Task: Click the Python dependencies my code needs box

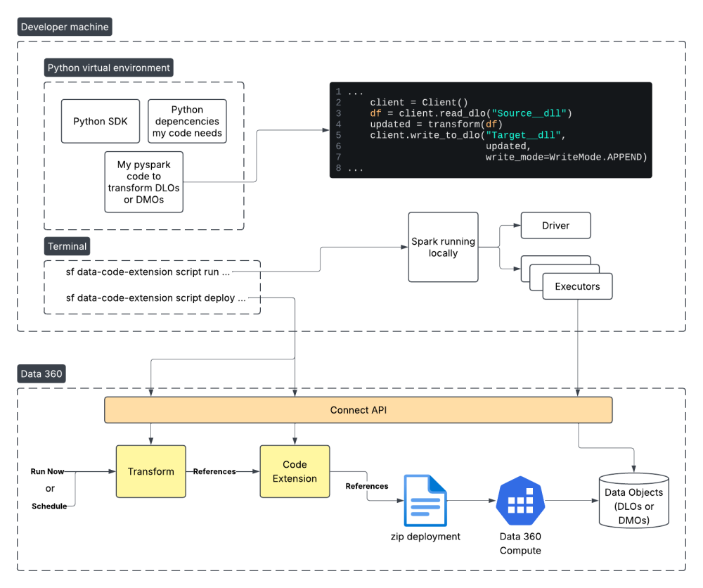Action: (x=187, y=121)
